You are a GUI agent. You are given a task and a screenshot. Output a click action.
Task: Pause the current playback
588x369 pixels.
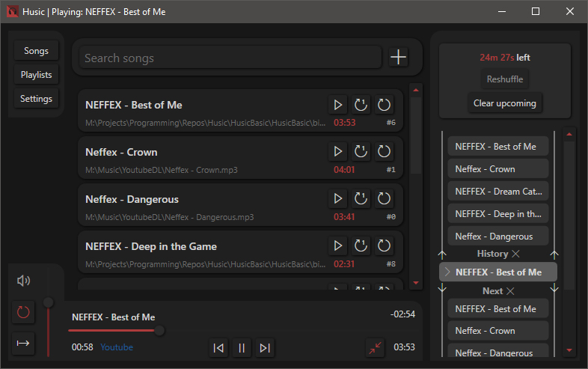[242, 348]
